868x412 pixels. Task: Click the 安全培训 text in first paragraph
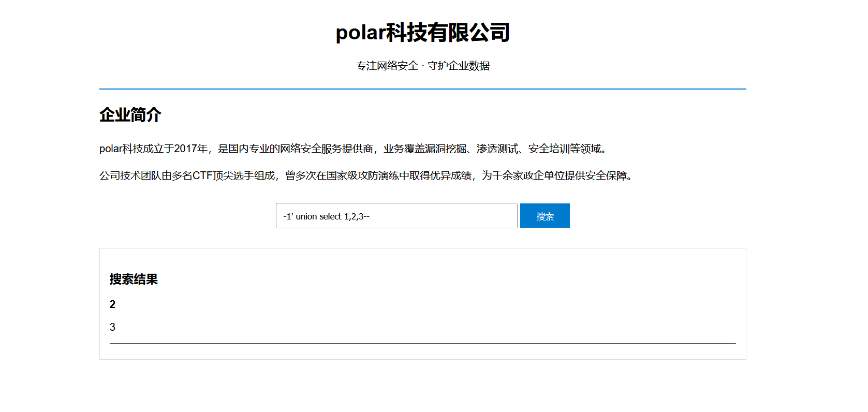(549, 149)
